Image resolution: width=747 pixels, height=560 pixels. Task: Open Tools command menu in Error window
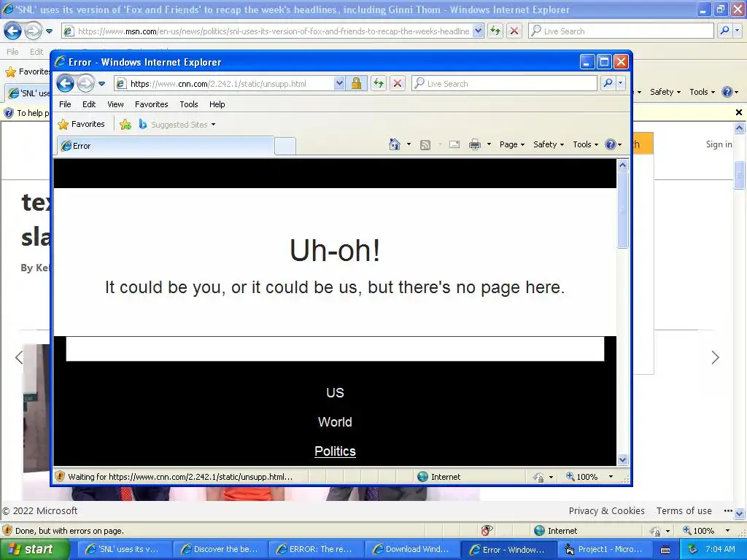(x=585, y=144)
